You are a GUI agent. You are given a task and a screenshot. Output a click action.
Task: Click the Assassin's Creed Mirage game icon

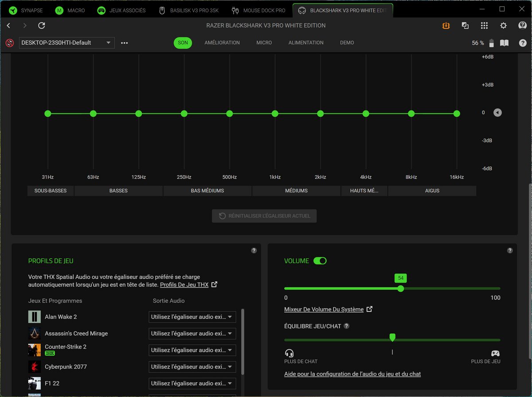click(x=35, y=334)
